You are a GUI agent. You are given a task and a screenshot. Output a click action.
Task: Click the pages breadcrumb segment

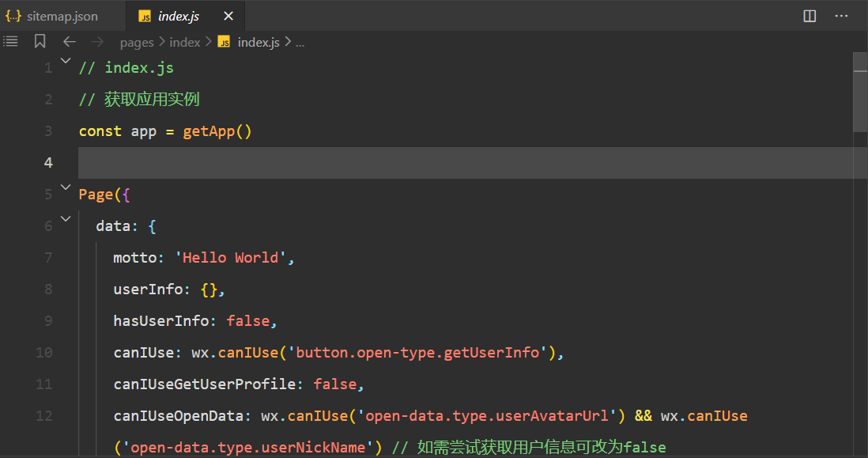[x=137, y=43]
